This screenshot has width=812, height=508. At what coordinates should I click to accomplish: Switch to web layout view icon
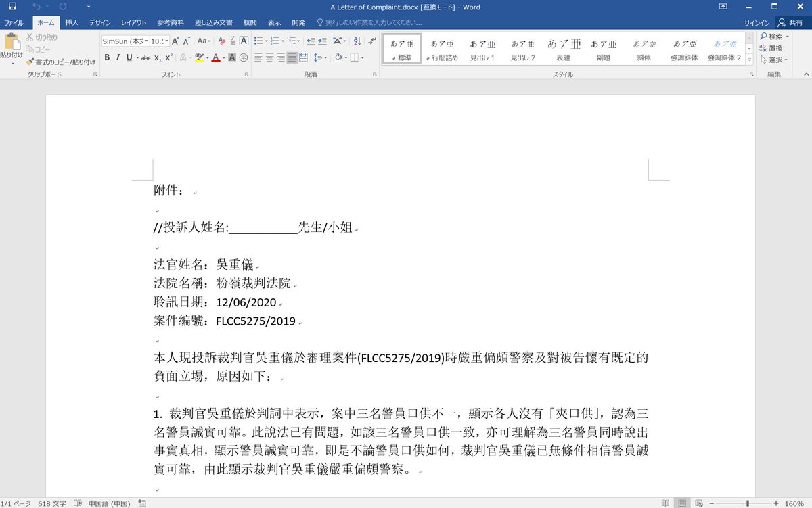(x=700, y=503)
